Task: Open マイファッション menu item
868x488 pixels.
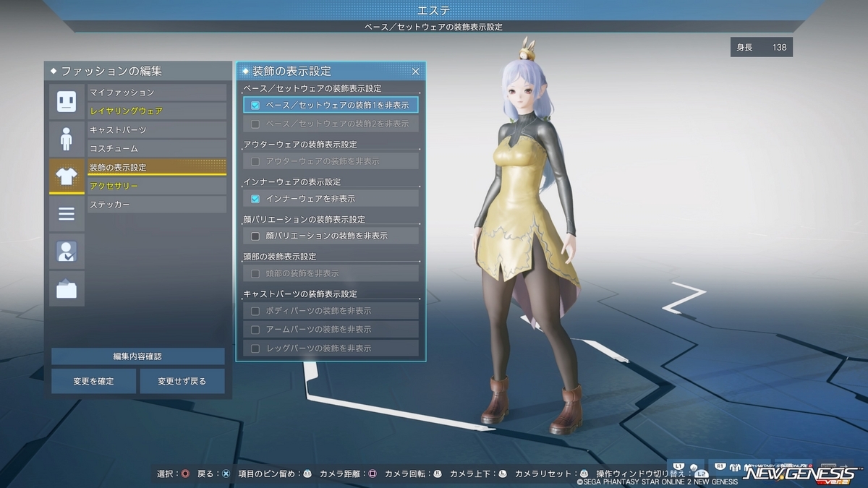Action: pos(157,93)
